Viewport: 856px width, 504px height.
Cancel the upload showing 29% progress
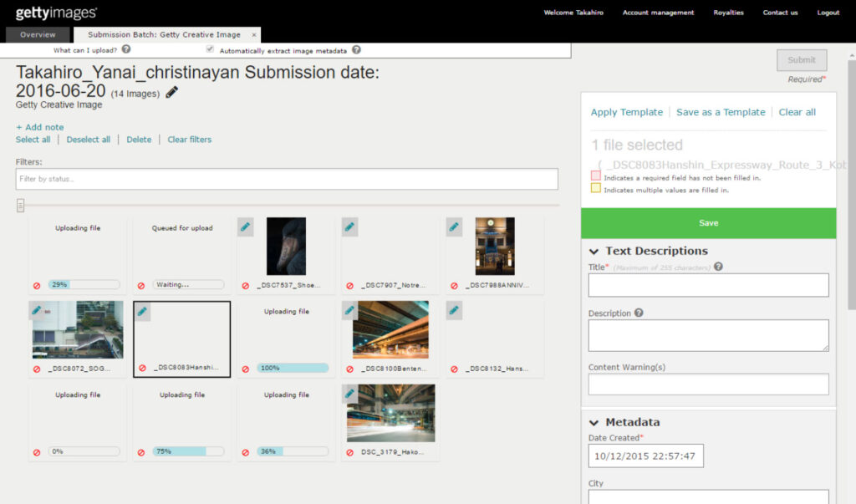click(x=36, y=285)
